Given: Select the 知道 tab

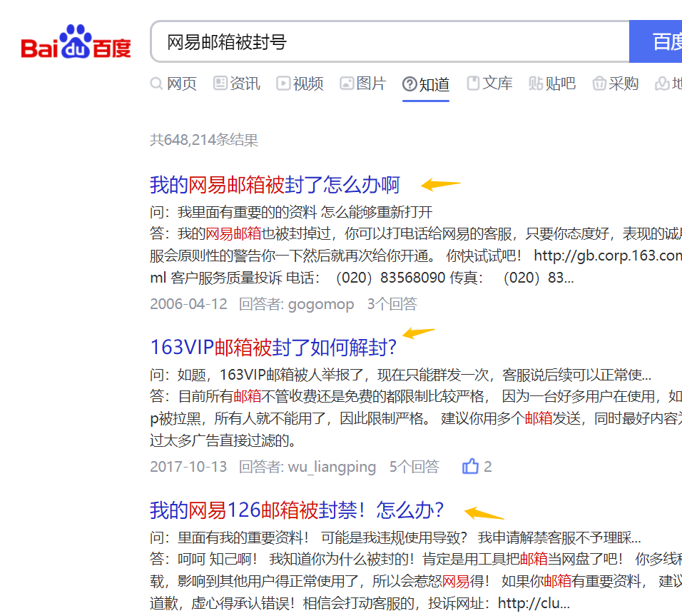Looking at the screenshot, I should (x=426, y=84).
